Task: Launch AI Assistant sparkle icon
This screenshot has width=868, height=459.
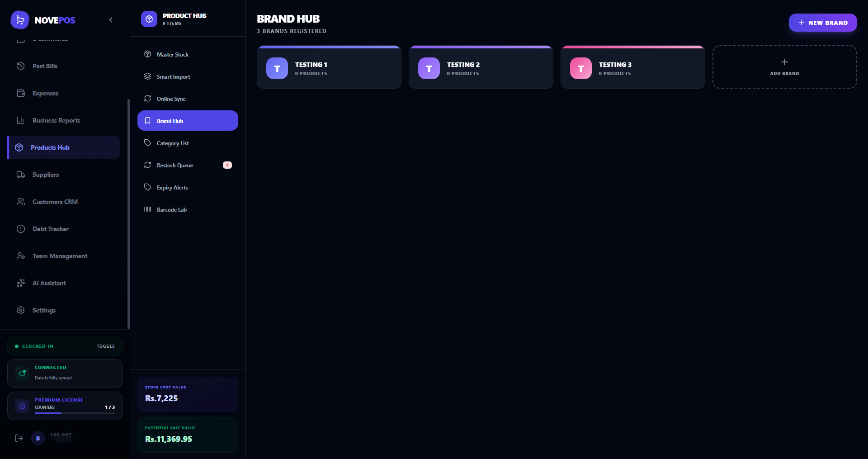Action: point(21,283)
